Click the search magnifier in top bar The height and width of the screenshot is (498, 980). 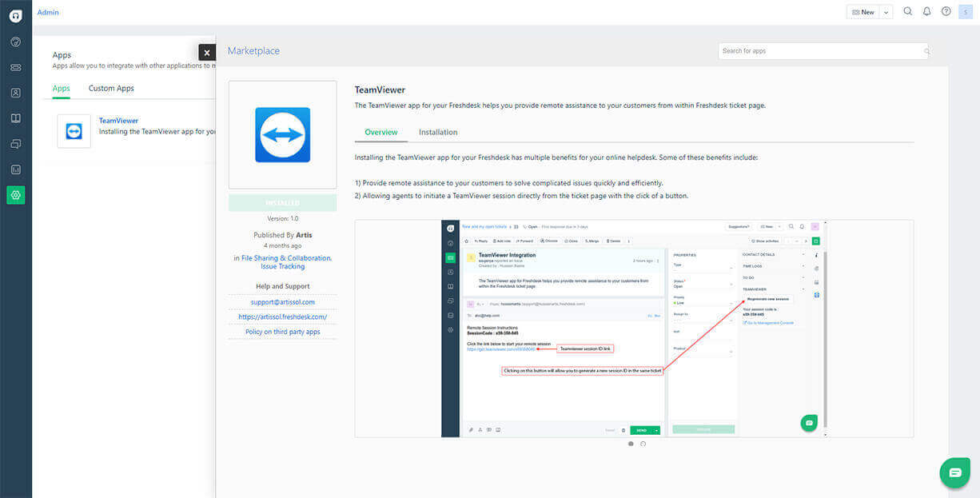pyautogui.click(x=907, y=12)
